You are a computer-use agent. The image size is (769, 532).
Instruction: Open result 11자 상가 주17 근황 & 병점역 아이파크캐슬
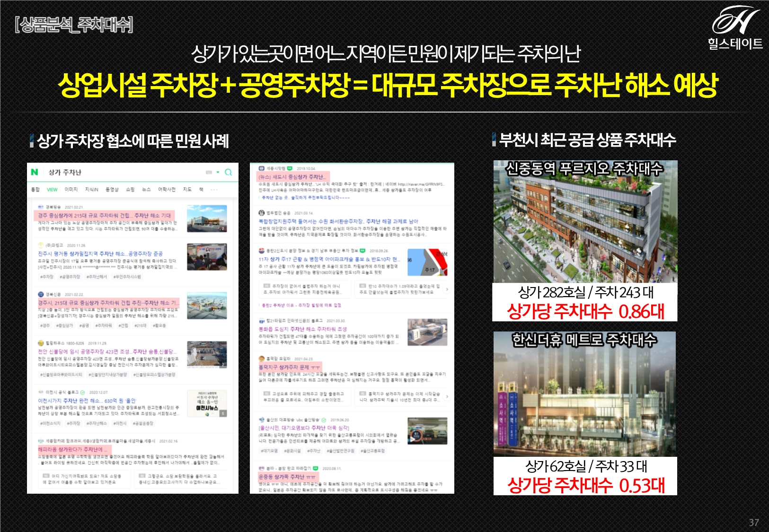[x=329, y=259]
